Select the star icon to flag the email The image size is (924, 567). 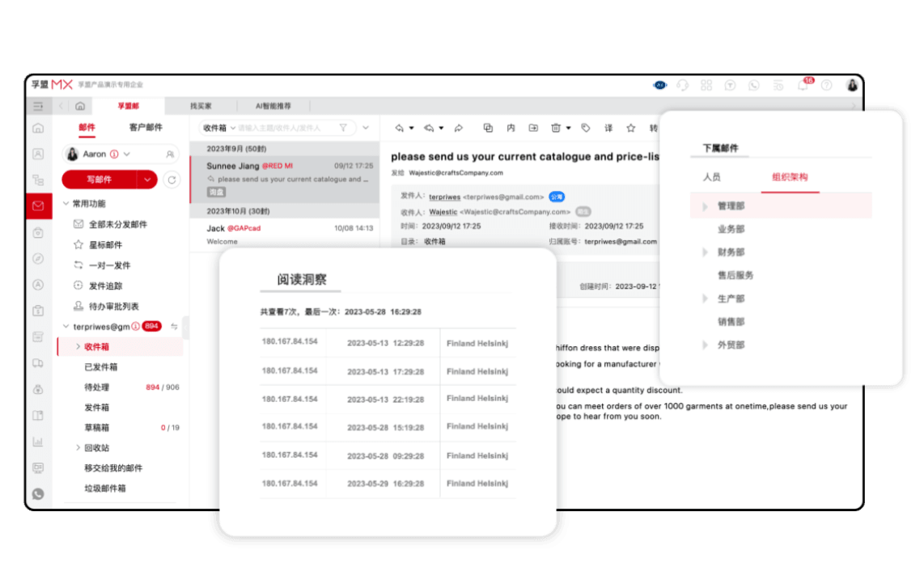tap(630, 128)
